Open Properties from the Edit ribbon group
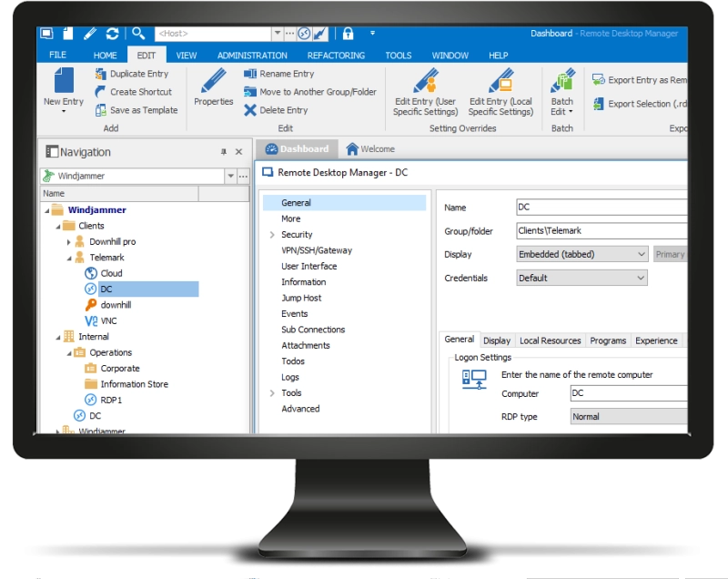The width and height of the screenshot is (728, 579). click(x=214, y=87)
